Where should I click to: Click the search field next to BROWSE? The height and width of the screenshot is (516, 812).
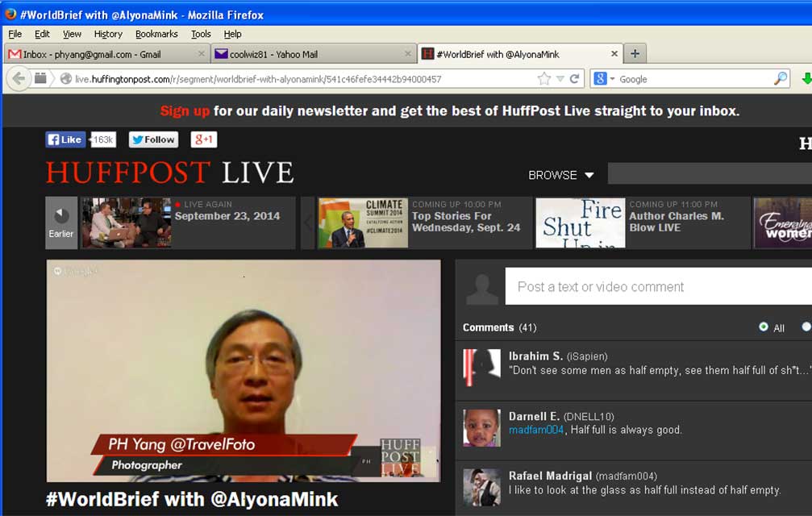[710, 174]
